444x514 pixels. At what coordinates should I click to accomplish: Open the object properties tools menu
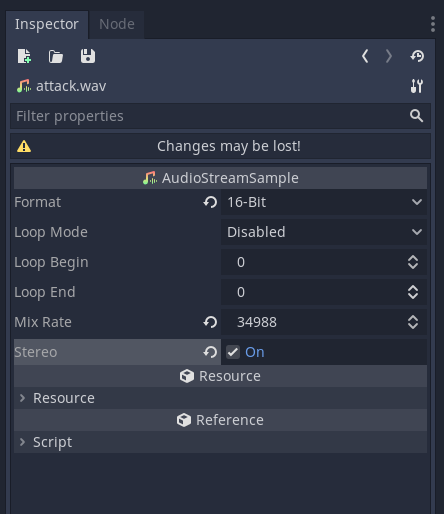417,86
